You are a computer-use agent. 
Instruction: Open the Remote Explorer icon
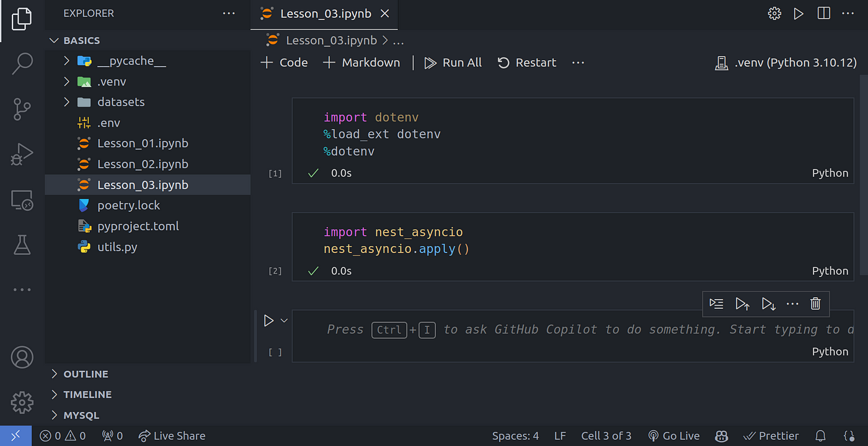coord(22,200)
